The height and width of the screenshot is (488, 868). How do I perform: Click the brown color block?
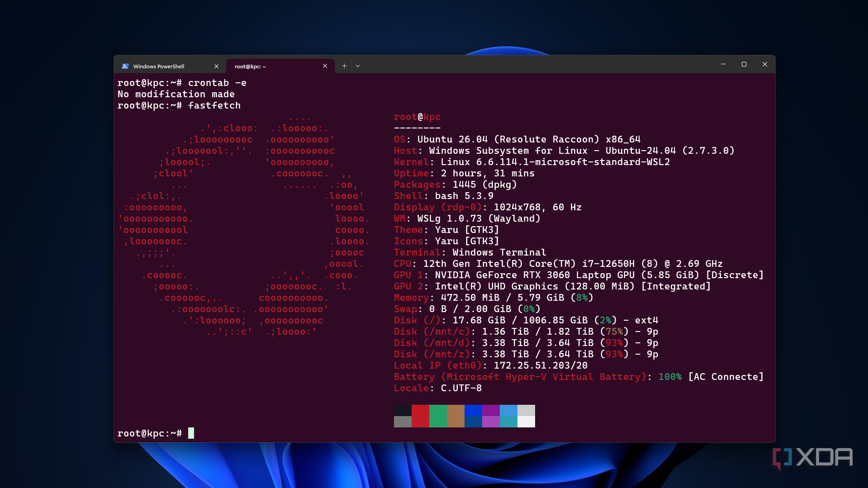pos(455,416)
